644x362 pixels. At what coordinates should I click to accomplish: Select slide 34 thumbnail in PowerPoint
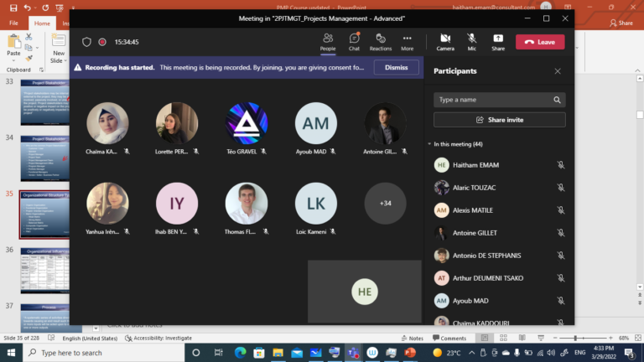click(x=44, y=158)
